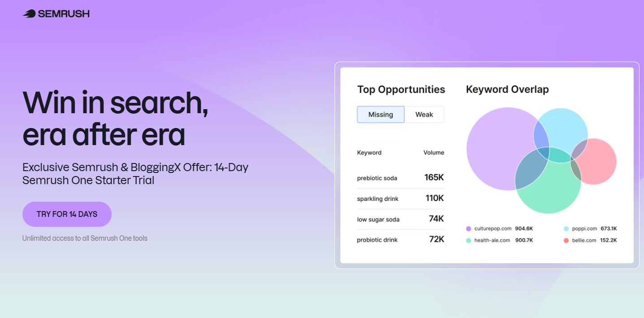
Task: Click the 673.1K value beside poppi.com
Action: (x=609, y=229)
